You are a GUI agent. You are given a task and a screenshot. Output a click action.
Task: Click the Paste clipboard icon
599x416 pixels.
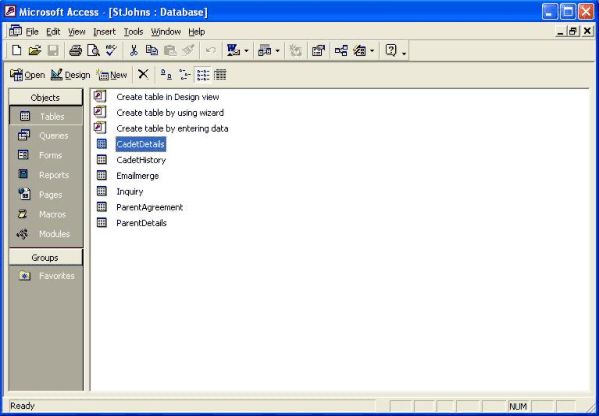(170, 50)
